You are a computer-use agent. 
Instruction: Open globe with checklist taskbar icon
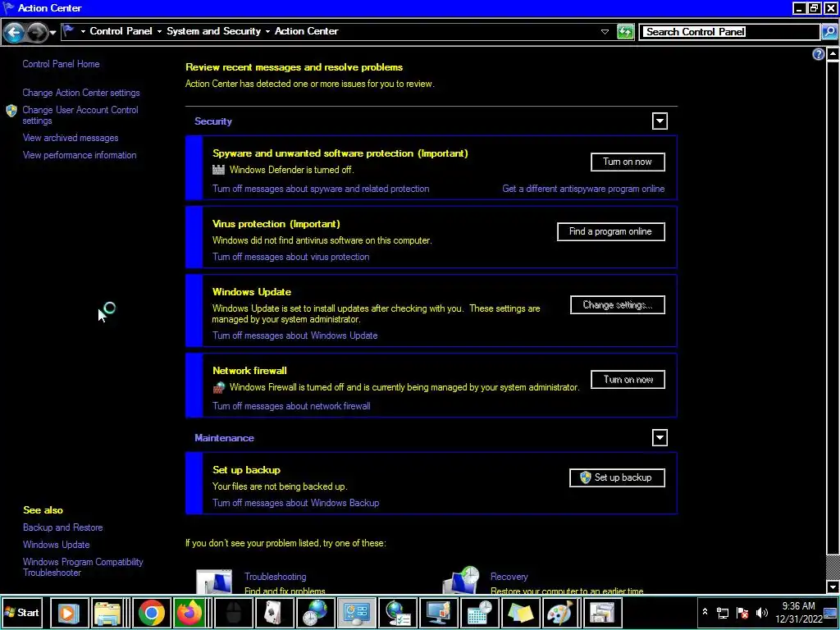coord(398,613)
